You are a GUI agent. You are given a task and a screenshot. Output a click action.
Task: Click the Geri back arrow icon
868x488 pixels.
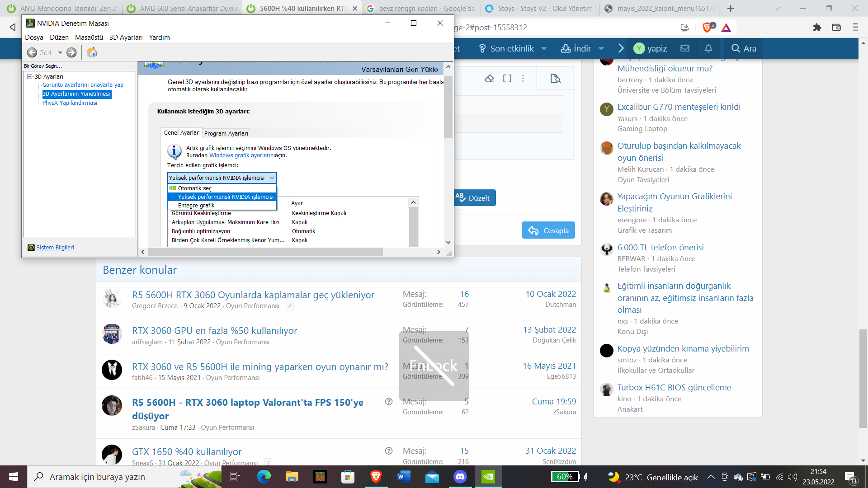(32, 52)
